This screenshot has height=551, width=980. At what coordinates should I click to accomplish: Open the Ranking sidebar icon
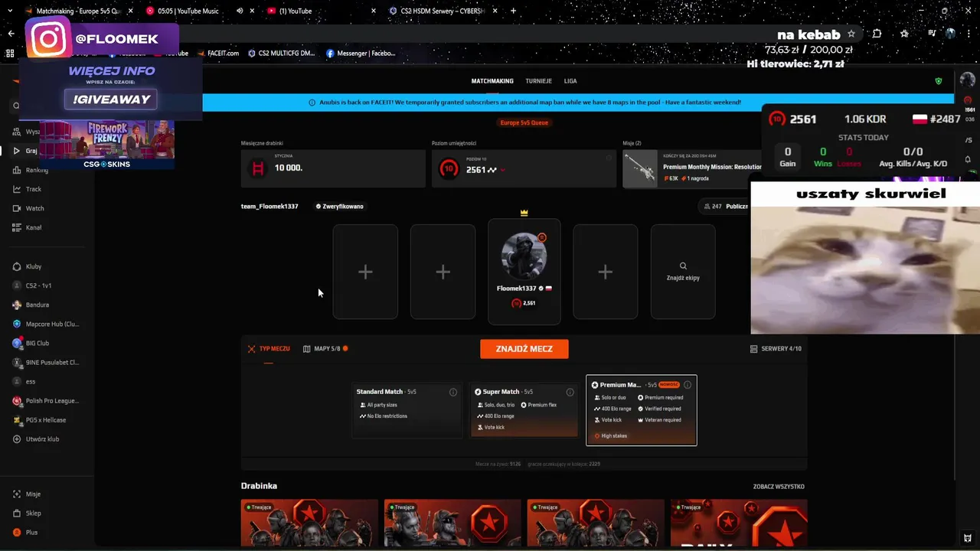pos(17,170)
